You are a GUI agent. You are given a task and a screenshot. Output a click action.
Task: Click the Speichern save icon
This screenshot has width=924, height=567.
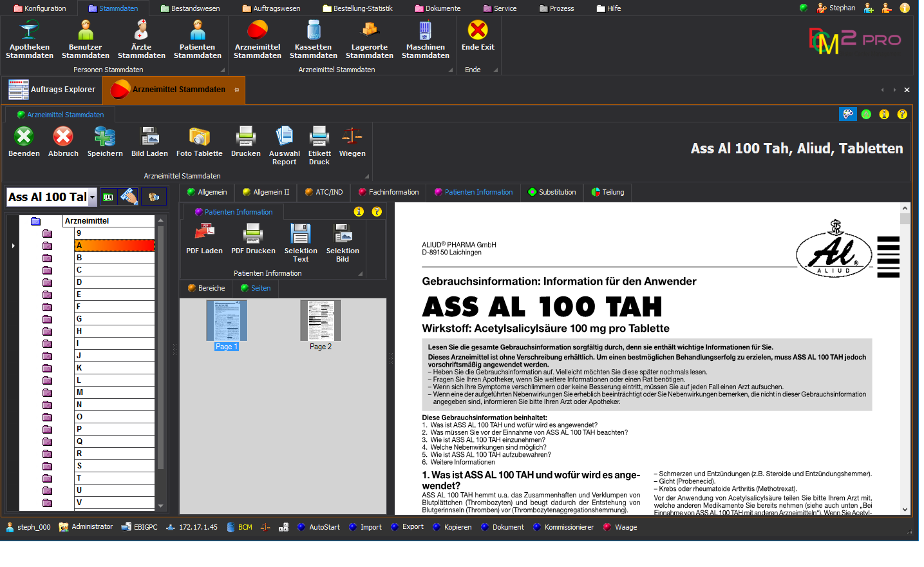point(105,137)
